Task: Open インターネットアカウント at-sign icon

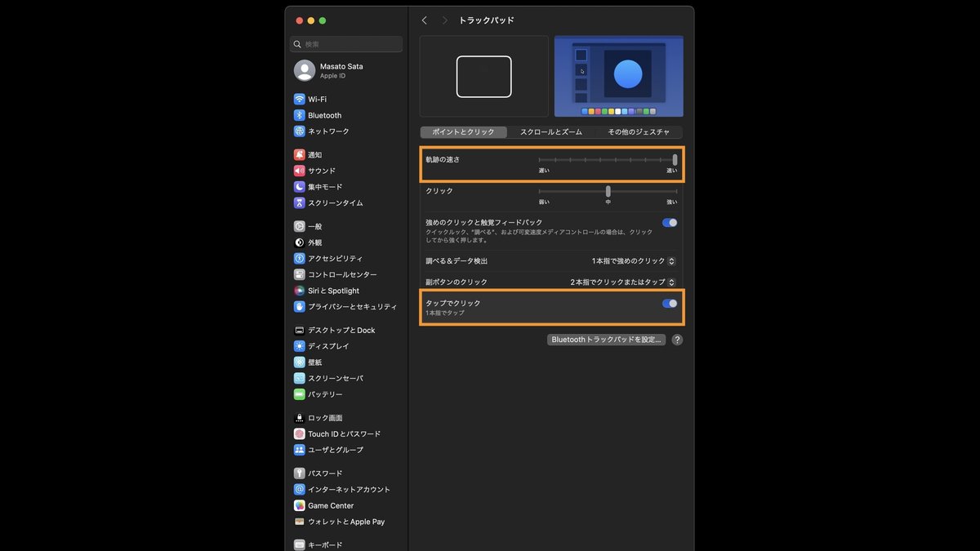Action: (300, 489)
